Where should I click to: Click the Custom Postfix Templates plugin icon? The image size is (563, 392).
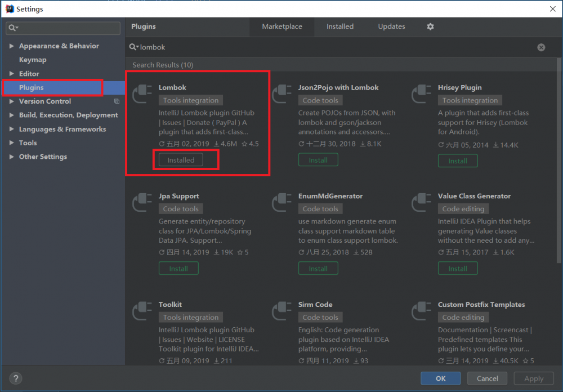click(422, 310)
